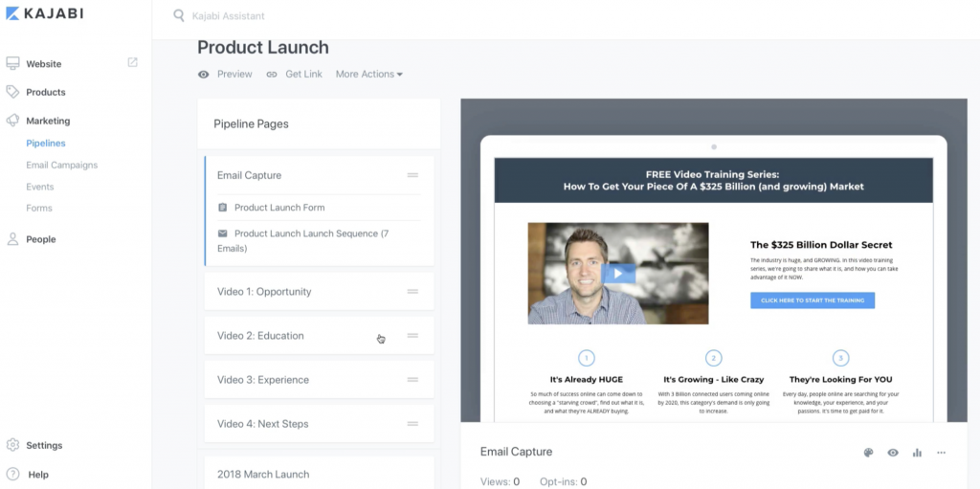Click drag handle on Video 2 row
Viewport: 980px width, 489px height.
(412, 335)
